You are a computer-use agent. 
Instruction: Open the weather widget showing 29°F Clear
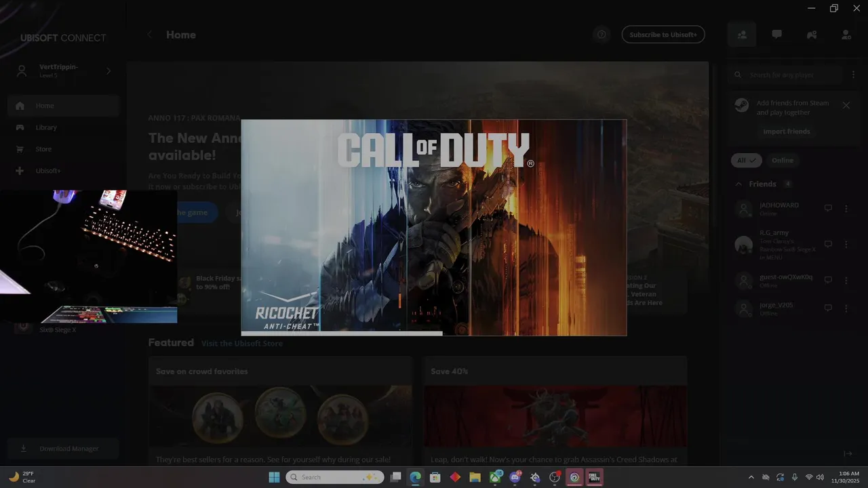(22, 477)
